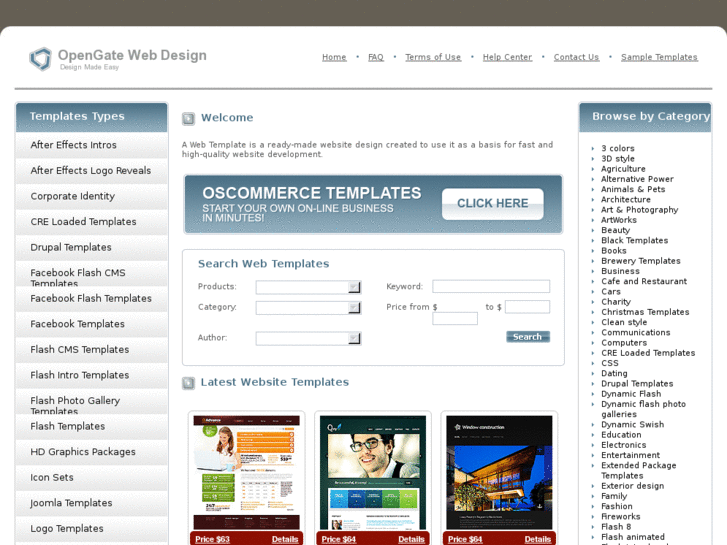Select CRE Loaded Templates in left sidebar
The width and height of the screenshot is (727, 545).
91,222
